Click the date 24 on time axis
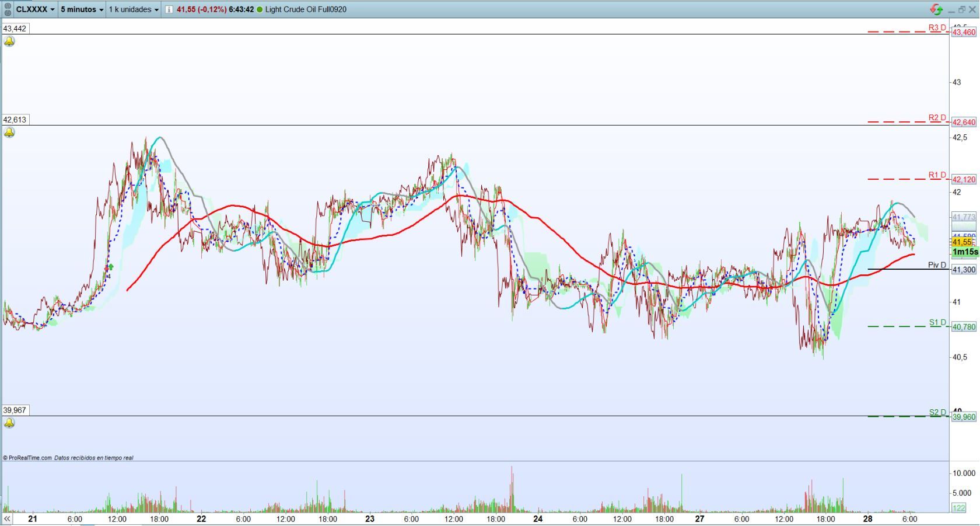This screenshot has height=526, width=980. click(538, 518)
